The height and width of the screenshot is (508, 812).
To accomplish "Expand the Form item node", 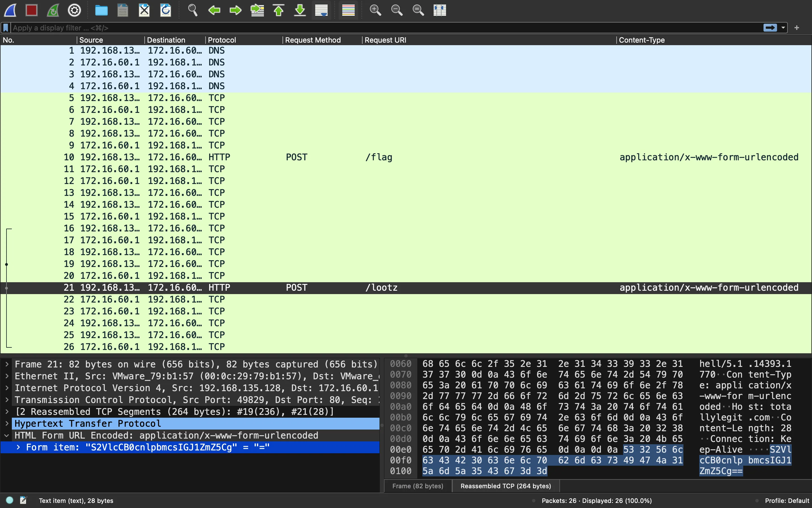I will click(x=18, y=447).
